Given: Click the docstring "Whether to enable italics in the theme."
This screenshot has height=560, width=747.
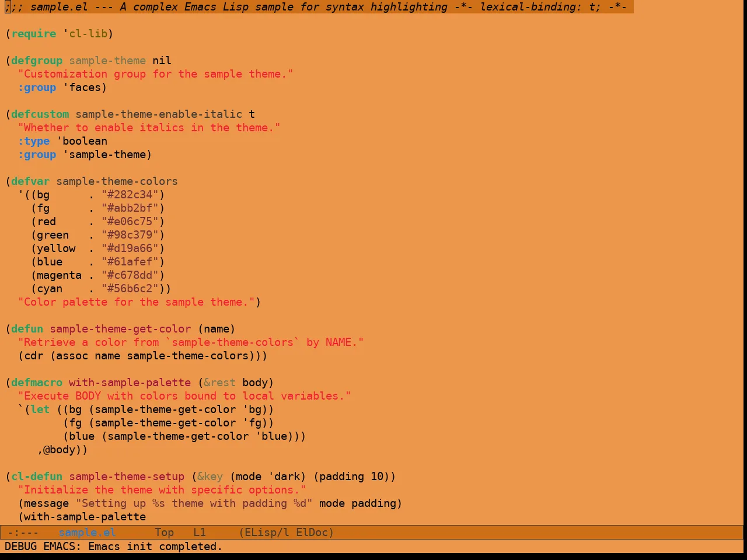Looking at the screenshot, I should coord(149,128).
